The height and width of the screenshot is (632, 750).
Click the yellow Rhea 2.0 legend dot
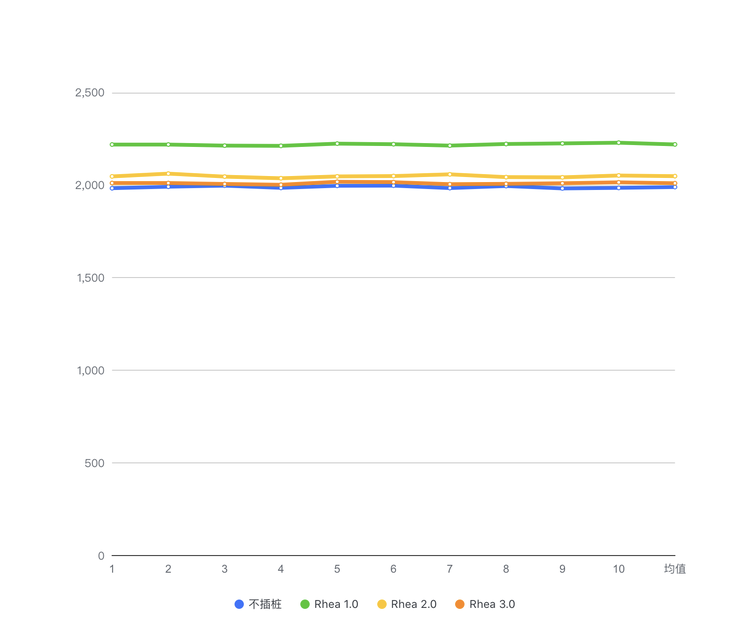click(381, 604)
